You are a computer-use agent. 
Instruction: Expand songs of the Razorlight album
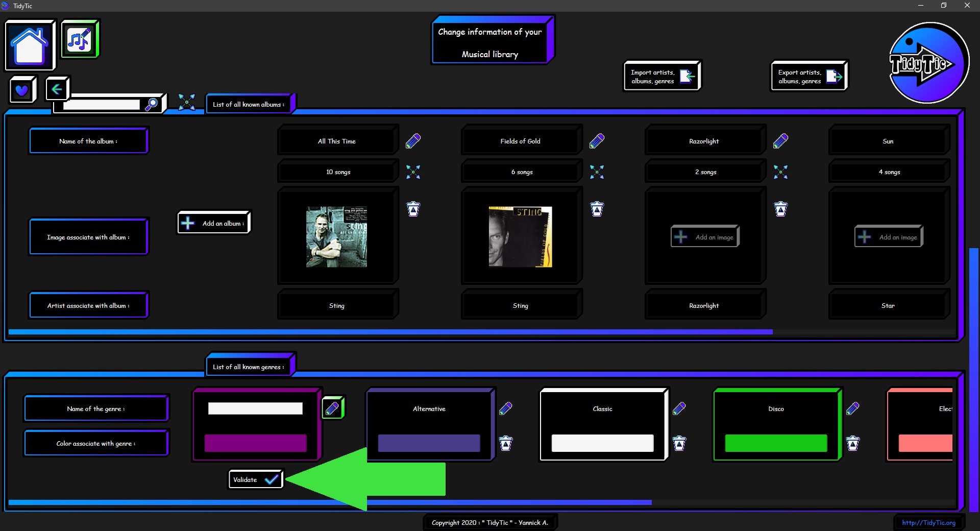click(780, 172)
